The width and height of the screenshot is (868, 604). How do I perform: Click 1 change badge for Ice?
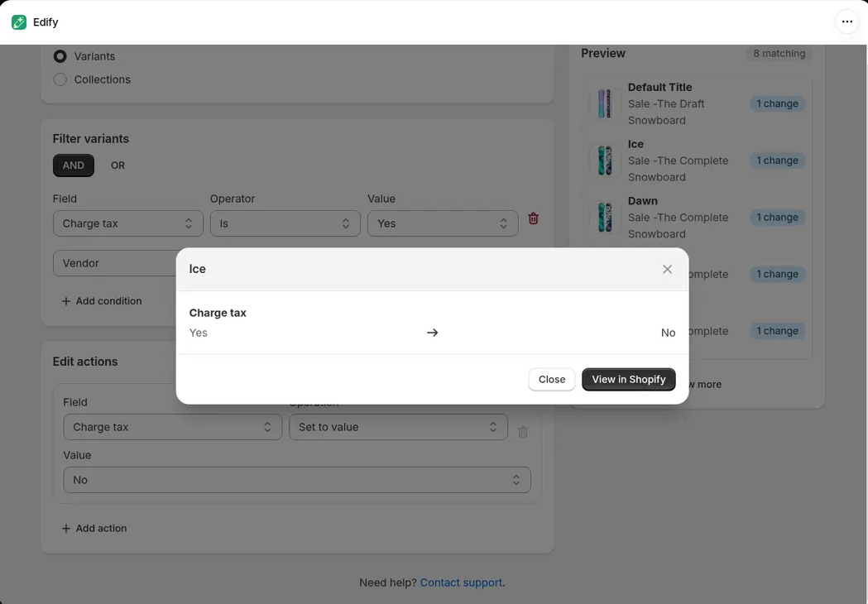pos(777,161)
